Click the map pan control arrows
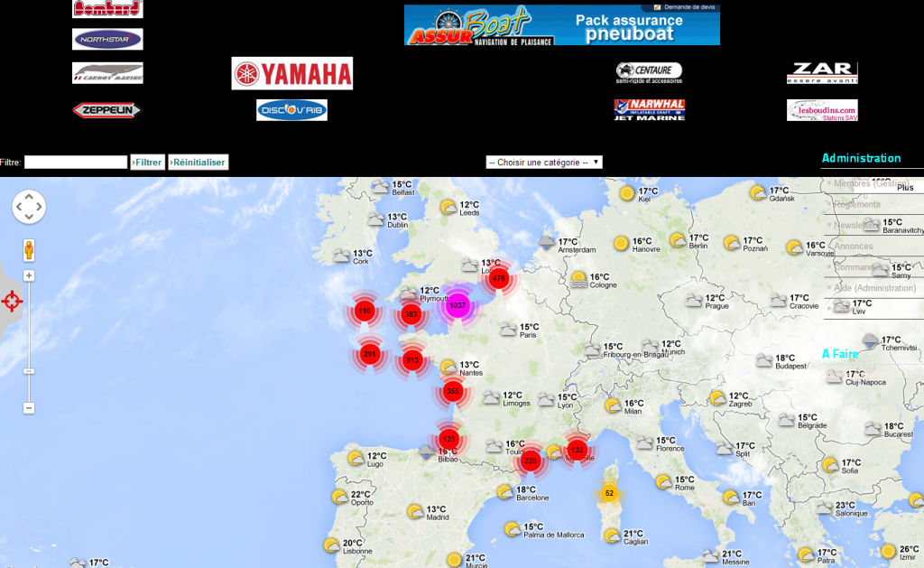924x568 pixels. [x=29, y=207]
